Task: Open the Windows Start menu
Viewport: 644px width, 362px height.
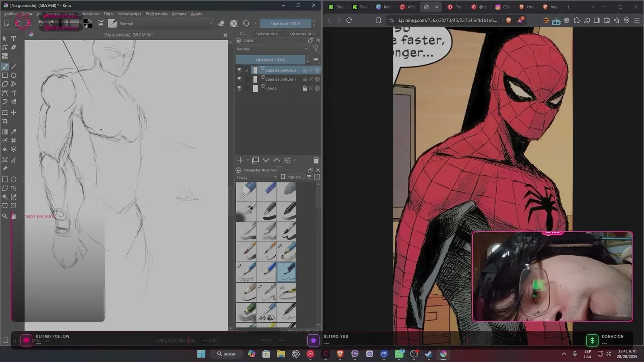Action: pyautogui.click(x=201, y=354)
